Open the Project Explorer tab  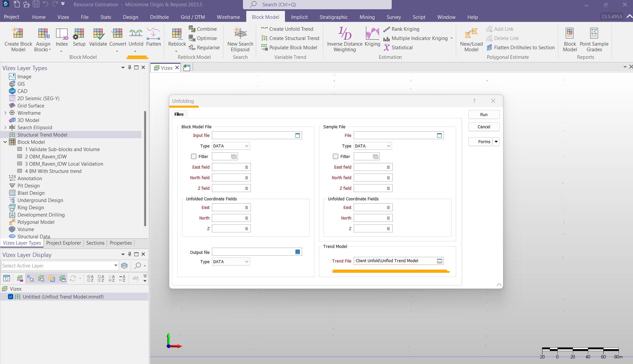(x=63, y=243)
